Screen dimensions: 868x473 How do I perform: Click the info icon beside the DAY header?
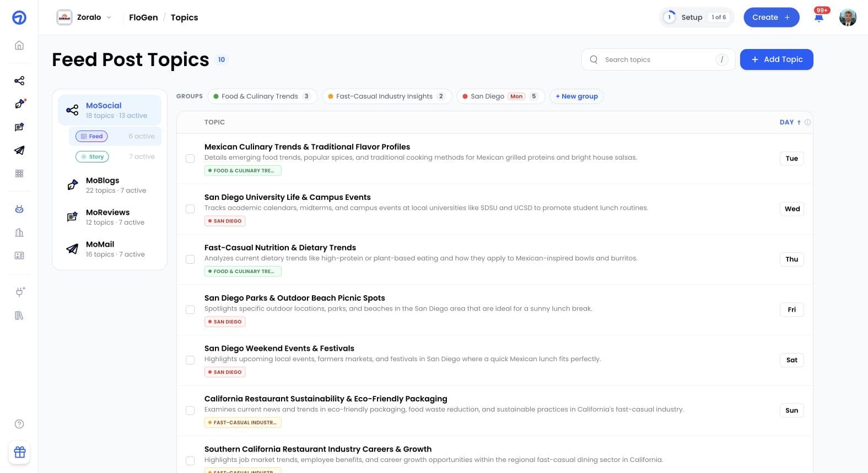pos(807,122)
